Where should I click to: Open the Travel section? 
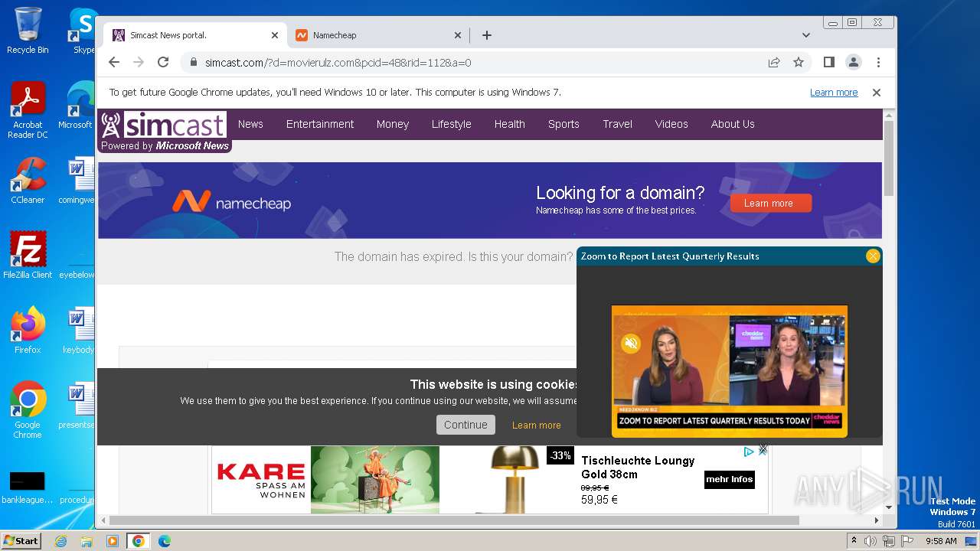[617, 124]
